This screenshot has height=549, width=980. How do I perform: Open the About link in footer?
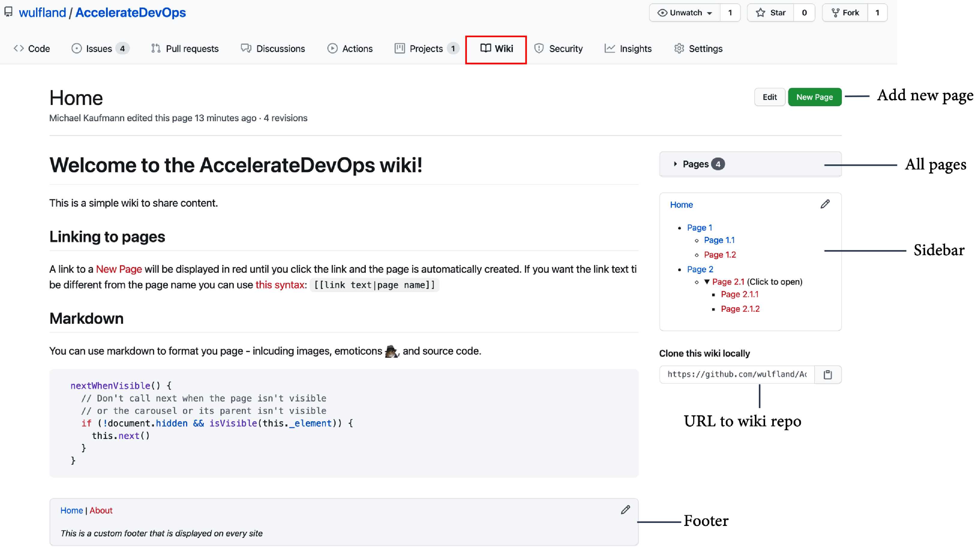(101, 510)
